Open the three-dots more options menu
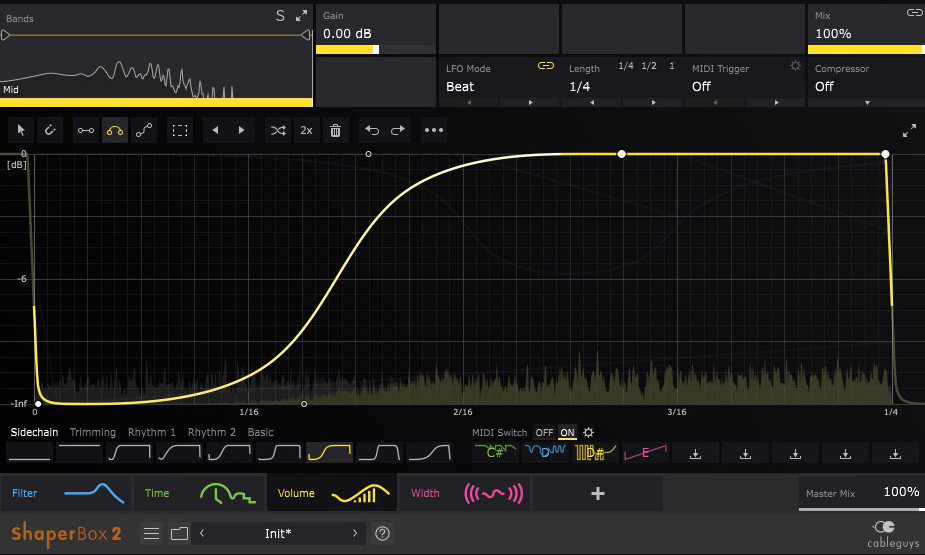This screenshot has width=925, height=555. [x=434, y=130]
